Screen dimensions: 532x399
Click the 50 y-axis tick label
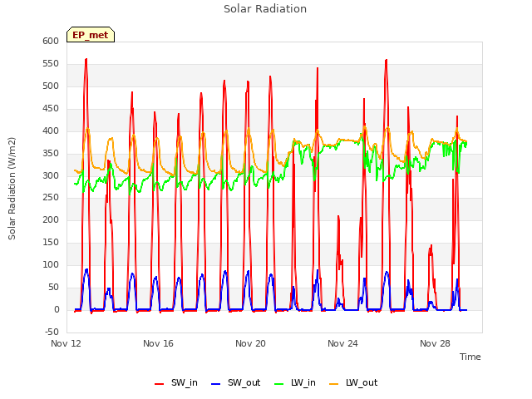53,287
